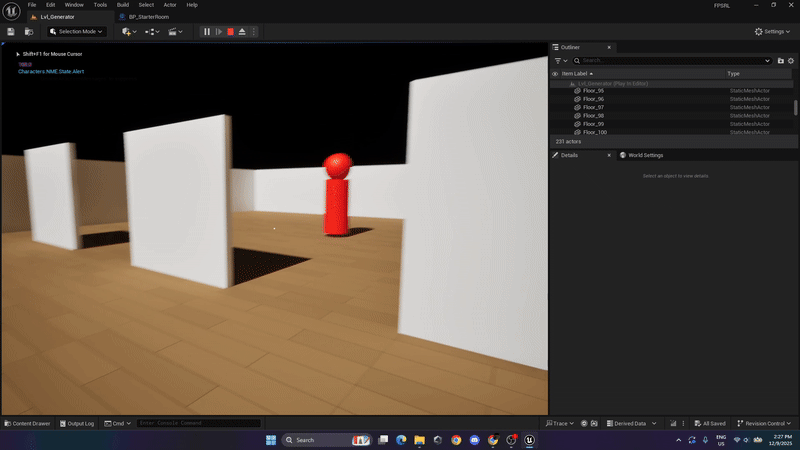Create new folder in the Outliner

click(x=781, y=61)
